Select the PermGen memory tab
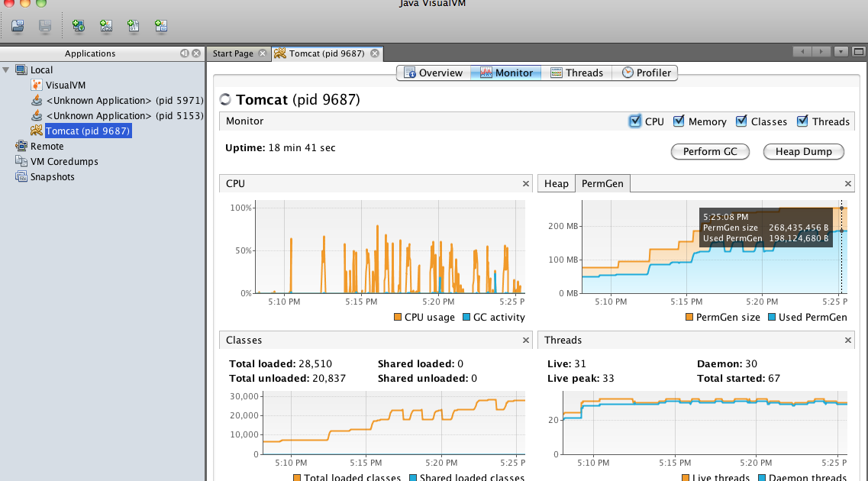 click(x=602, y=184)
